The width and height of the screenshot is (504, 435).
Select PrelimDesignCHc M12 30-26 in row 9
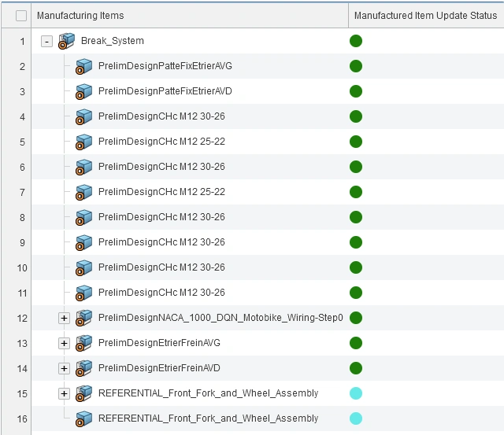click(161, 242)
